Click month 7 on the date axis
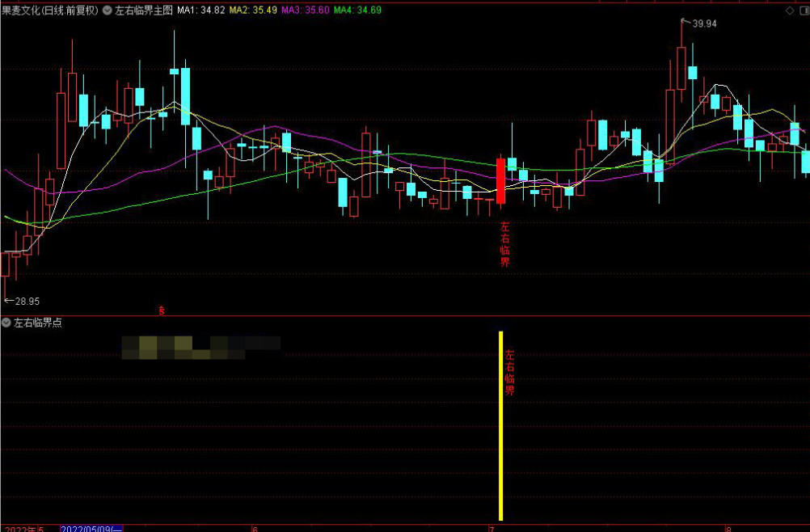810x532 pixels. coord(491,529)
